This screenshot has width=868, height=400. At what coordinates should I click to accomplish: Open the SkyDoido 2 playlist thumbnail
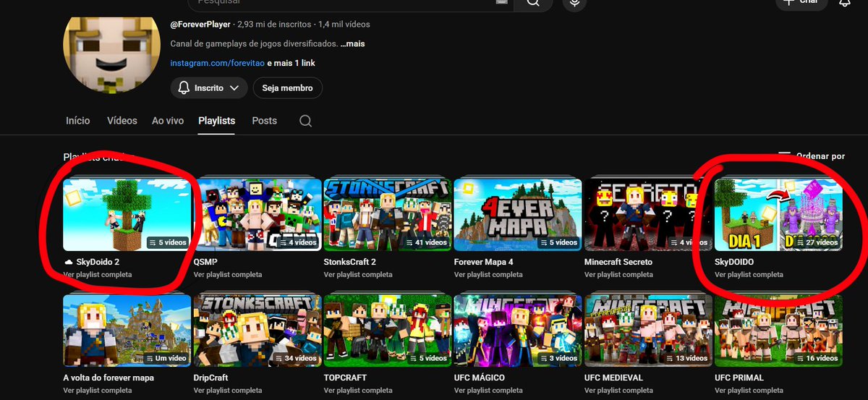pyautogui.click(x=127, y=215)
